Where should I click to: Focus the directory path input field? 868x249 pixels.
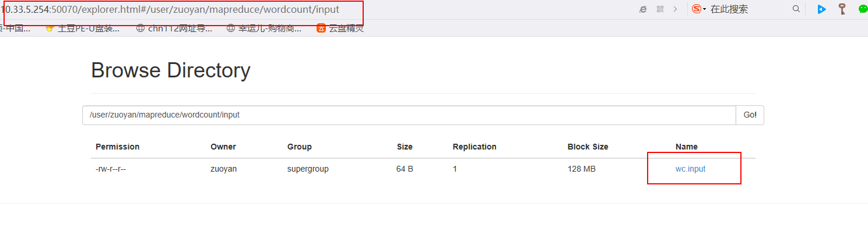[x=409, y=115]
